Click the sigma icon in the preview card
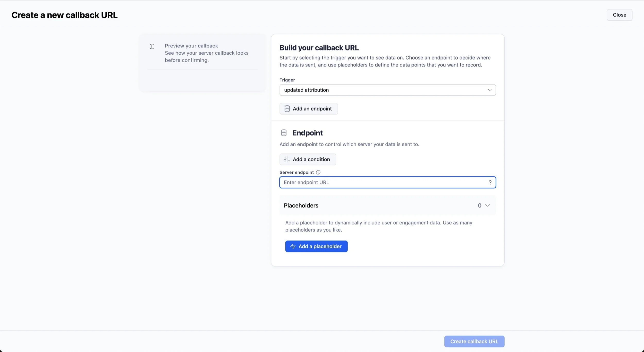Viewport: 644px width, 352px height. point(152,46)
